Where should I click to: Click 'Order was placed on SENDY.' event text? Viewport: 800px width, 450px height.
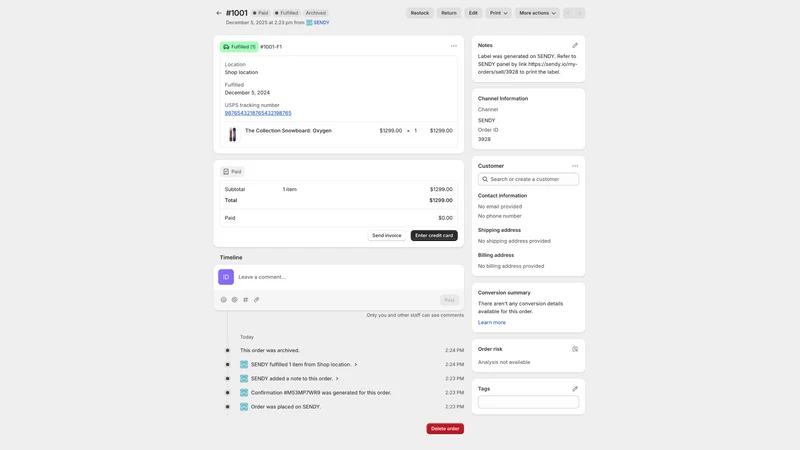coord(286,407)
